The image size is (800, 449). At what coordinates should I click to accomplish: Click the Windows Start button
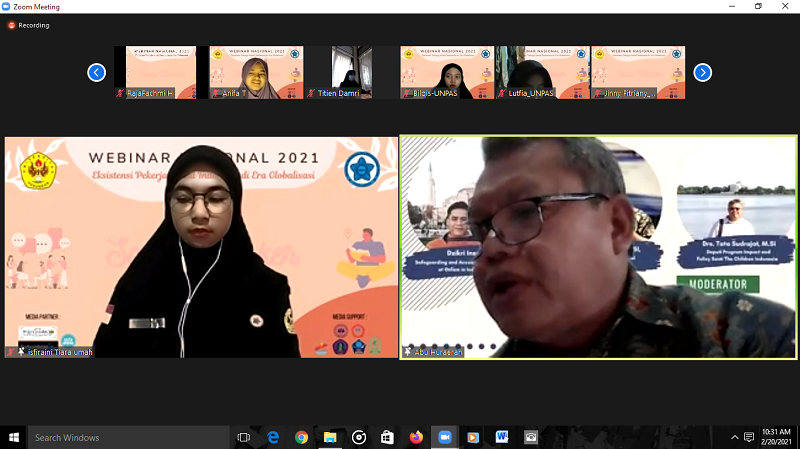tap(14, 437)
